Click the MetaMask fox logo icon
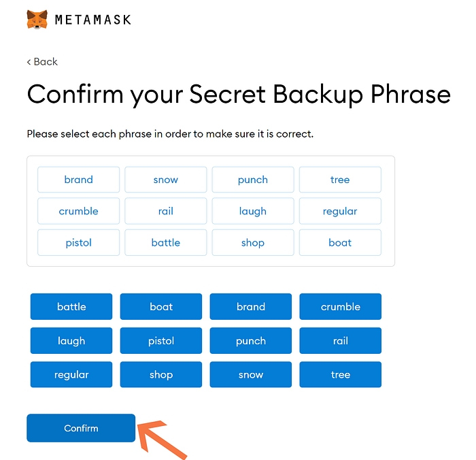Screen dimensions: 476x460 coord(37,19)
